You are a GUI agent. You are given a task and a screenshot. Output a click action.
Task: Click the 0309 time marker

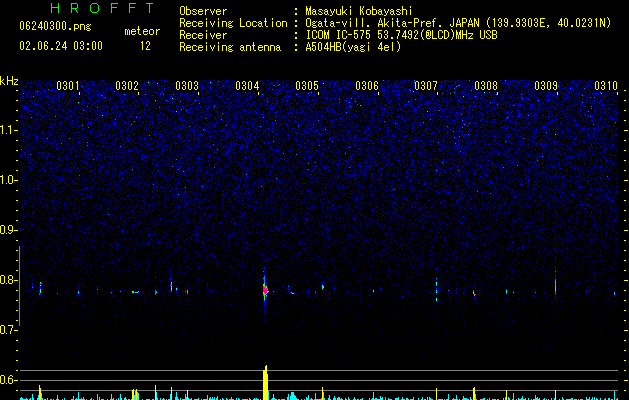[546, 85]
